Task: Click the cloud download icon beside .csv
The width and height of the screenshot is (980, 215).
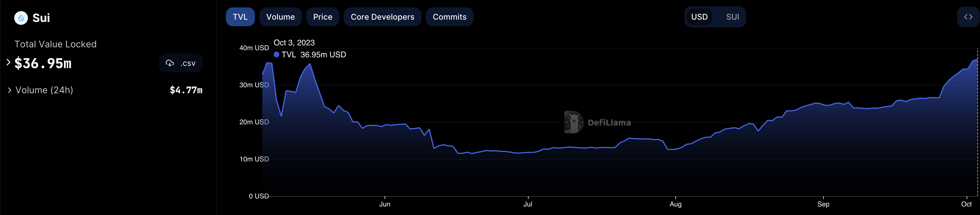Action: 170,63
